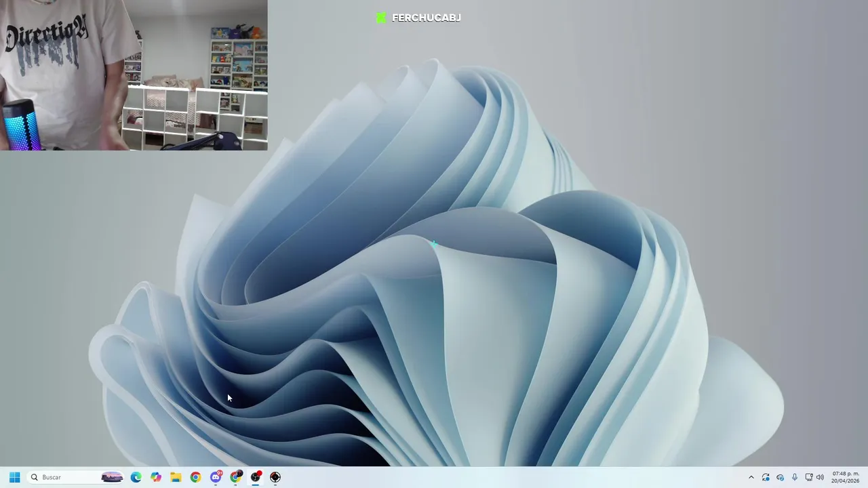Open File Explorer from the taskbar
Viewport: 868px width, 488px height.
coord(176,477)
